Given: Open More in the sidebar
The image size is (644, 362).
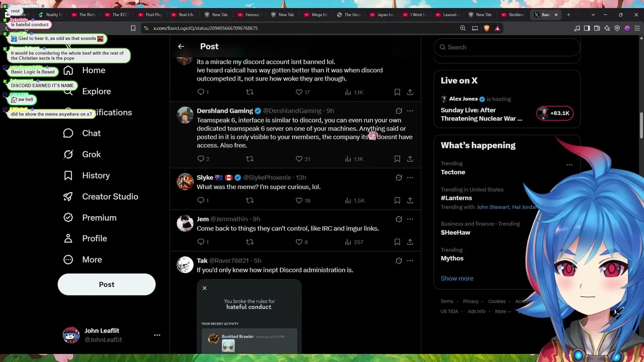Looking at the screenshot, I should pyautogui.click(x=82, y=259).
